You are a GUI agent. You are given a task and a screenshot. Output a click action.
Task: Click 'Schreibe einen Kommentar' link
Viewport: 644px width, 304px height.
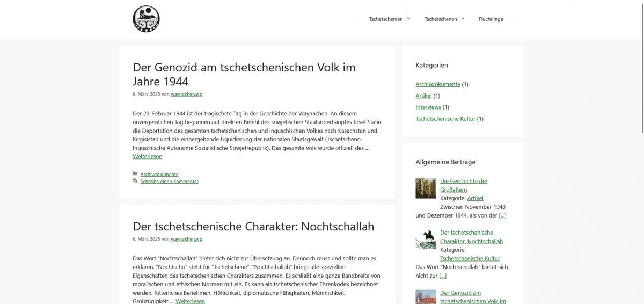169,181
